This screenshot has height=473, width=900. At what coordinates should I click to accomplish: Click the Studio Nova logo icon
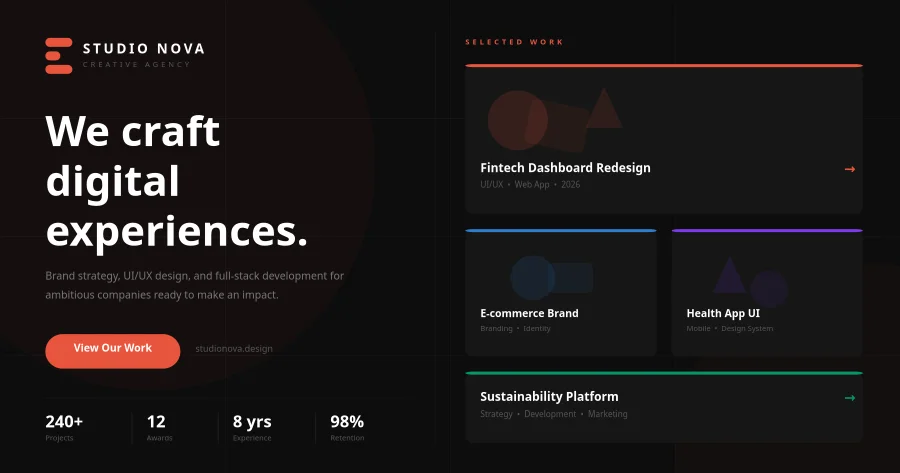59,56
